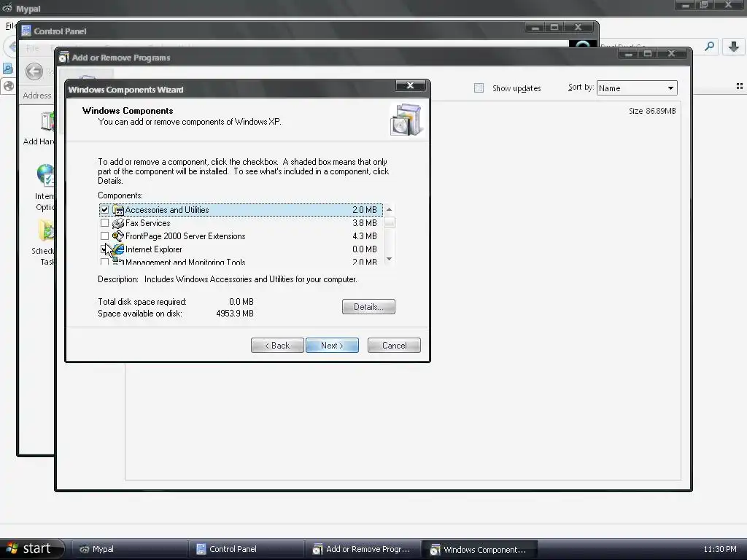The image size is (747, 560).
Task: Click the 4.3 MB size value
Action: tap(365, 236)
